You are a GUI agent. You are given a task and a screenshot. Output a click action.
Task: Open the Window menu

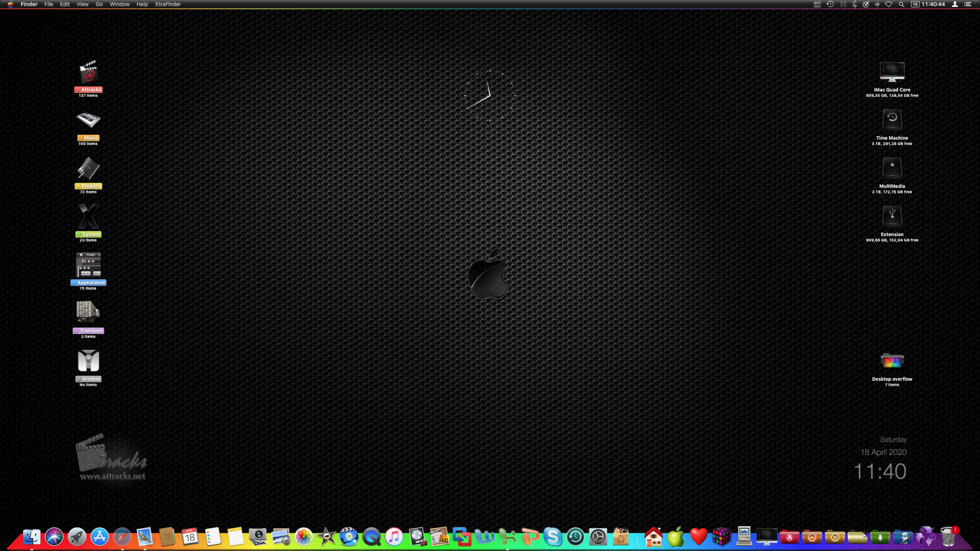click(x=120, y=4)
